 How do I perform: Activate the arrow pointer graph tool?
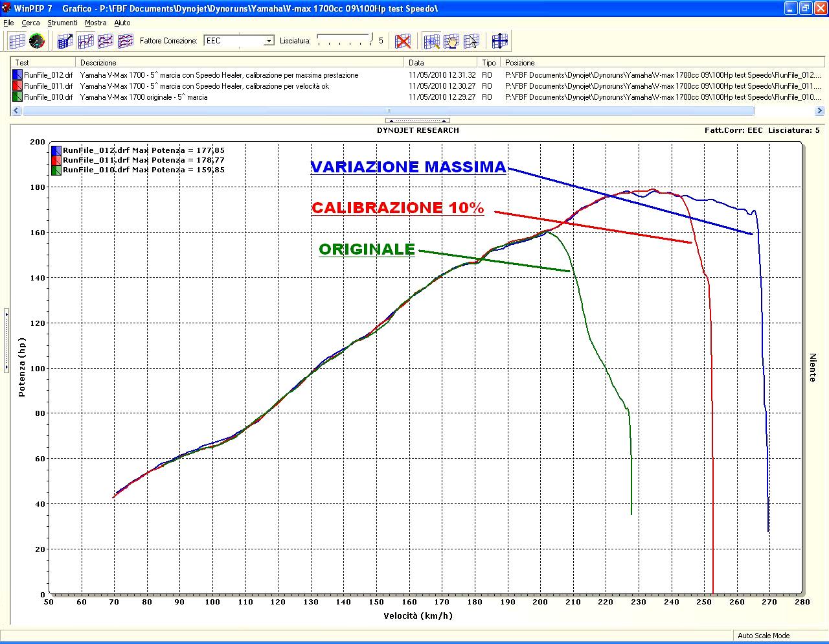pos(471,41)
